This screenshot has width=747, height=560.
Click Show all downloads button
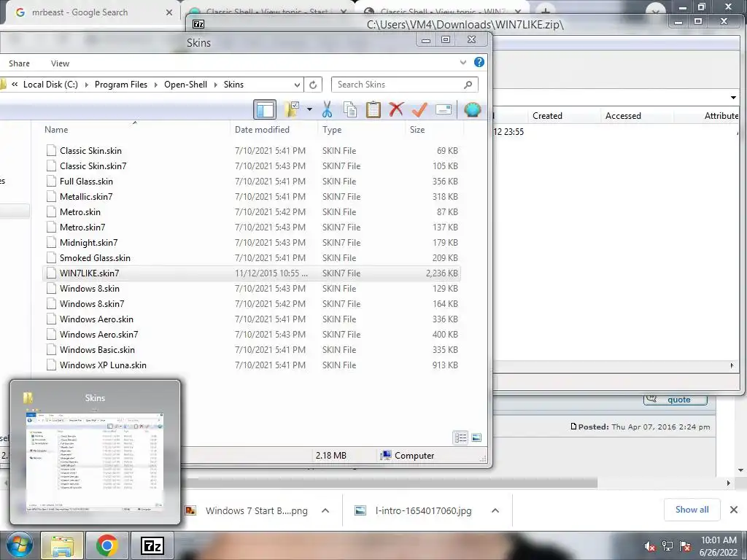coord(692,510)
